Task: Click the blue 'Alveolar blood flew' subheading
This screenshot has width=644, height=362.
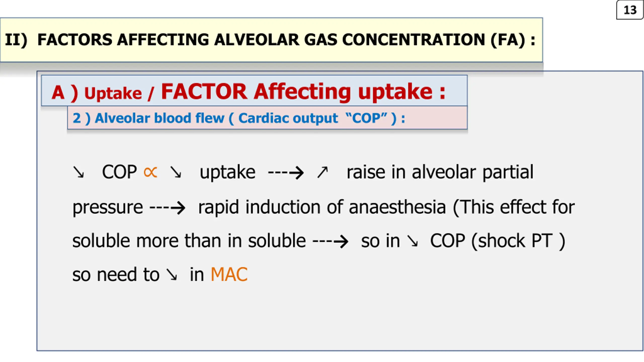Action: [x=159, y=118]
